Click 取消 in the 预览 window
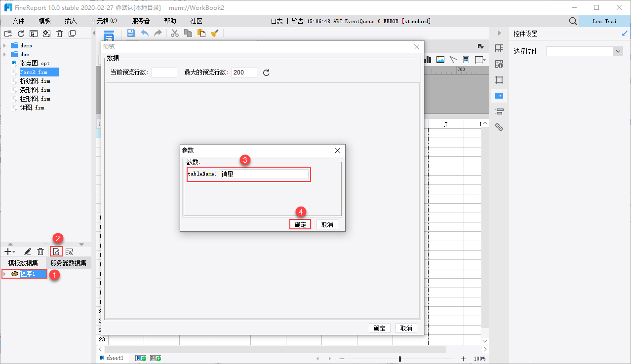This screenshot has height=364, width=631. (x=406, y=328)
